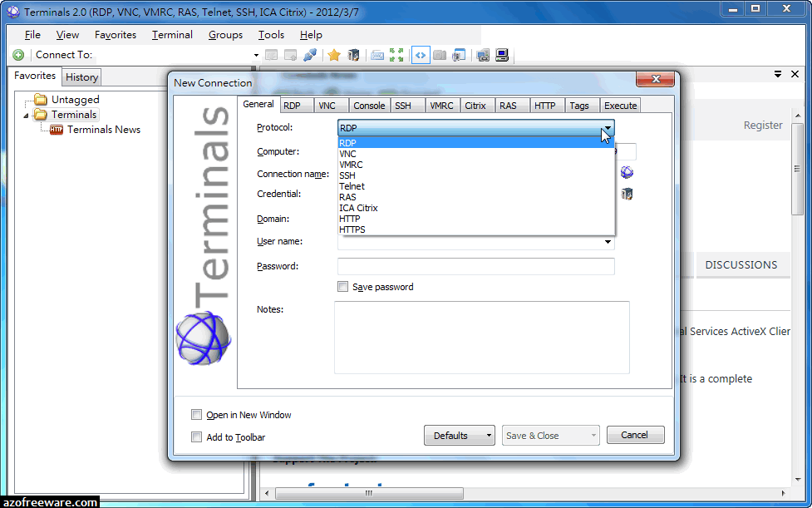Open the Save & Close dropdown arrow

coord(593,436)
